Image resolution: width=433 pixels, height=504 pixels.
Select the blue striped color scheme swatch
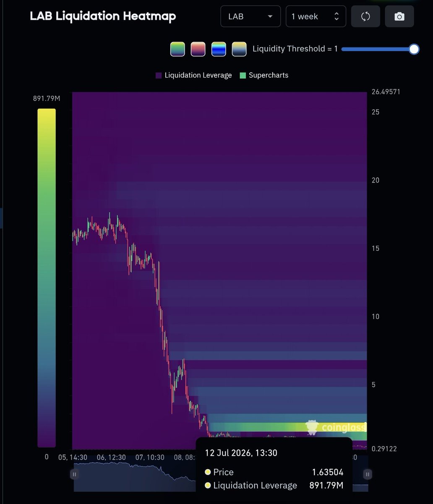click(x=219, y=49)
